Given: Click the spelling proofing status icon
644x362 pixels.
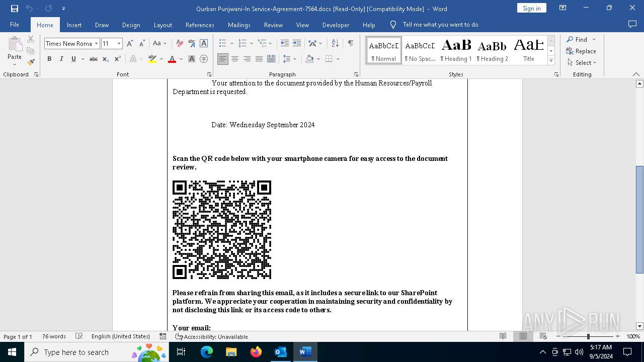Looking at the screenshot, I should [x=79, y=336].
